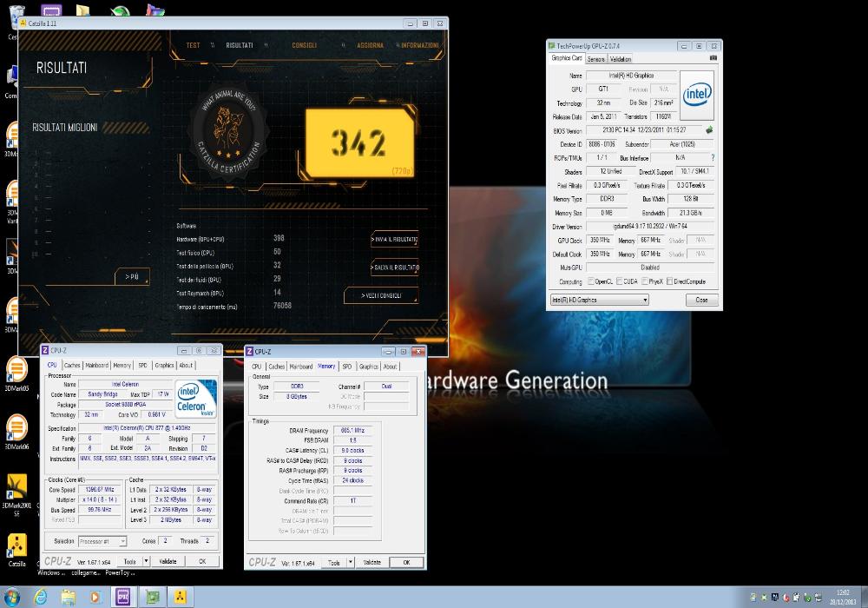Click the Intel logo in GPU-Z

pos(696,95)
